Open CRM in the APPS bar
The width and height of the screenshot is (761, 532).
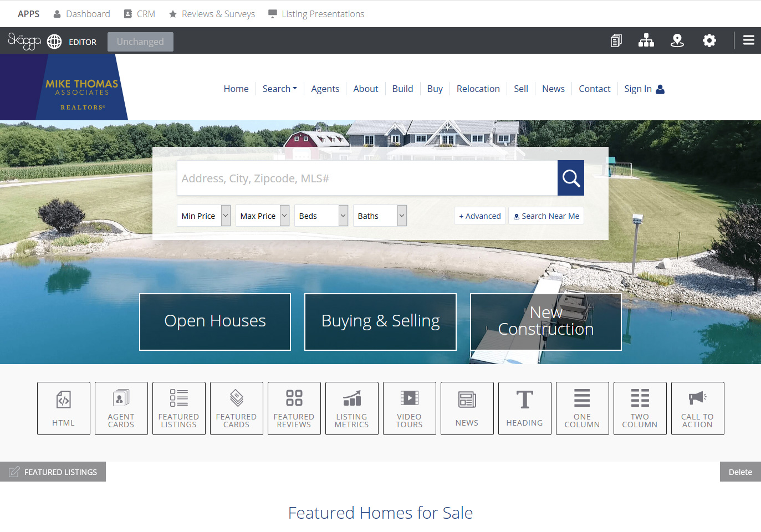139,14
